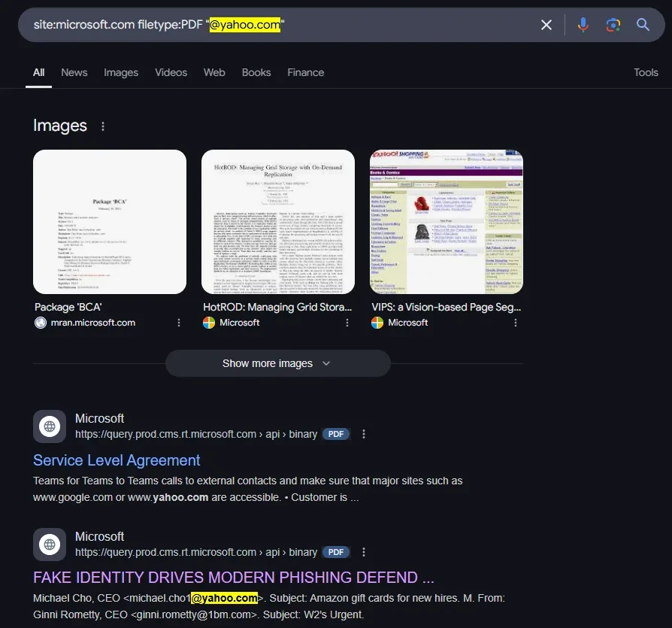
Task: Expand Show more images
Action: (x=277, y=363)
